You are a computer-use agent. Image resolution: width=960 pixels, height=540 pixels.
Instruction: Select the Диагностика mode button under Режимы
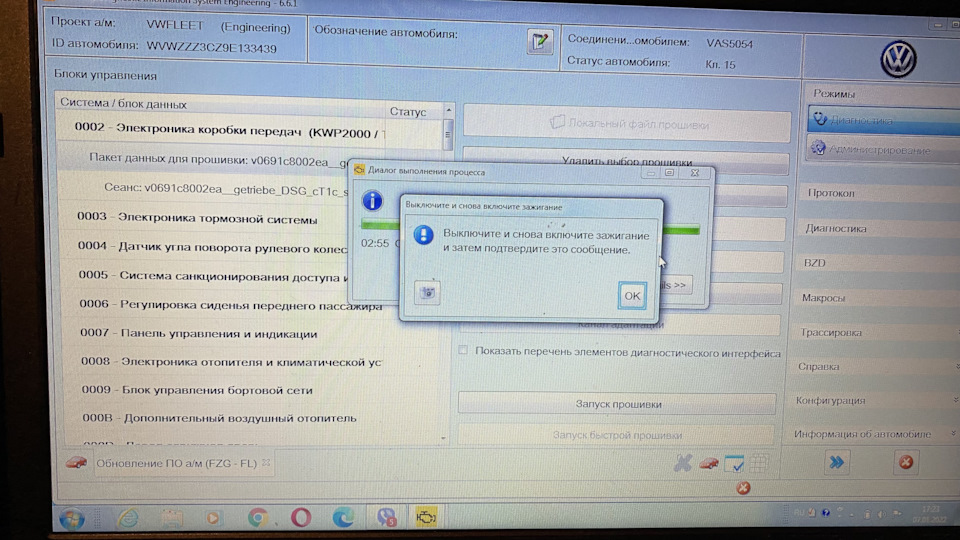coord(882,120)
